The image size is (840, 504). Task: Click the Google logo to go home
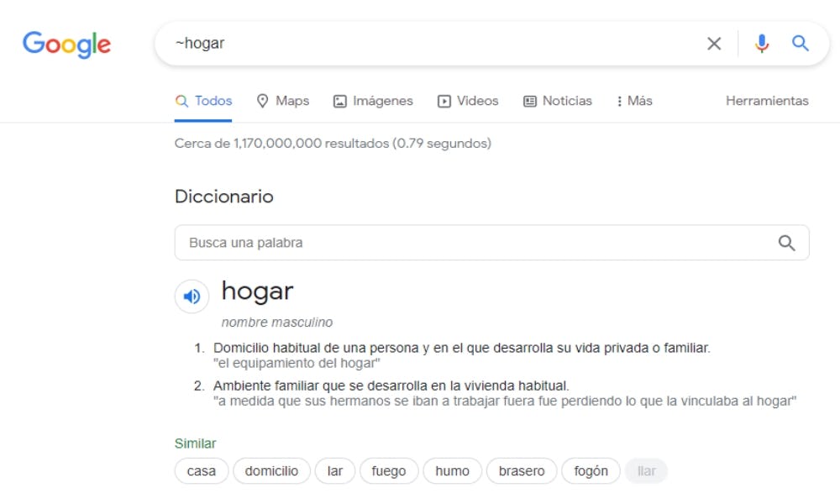(66, 45)
